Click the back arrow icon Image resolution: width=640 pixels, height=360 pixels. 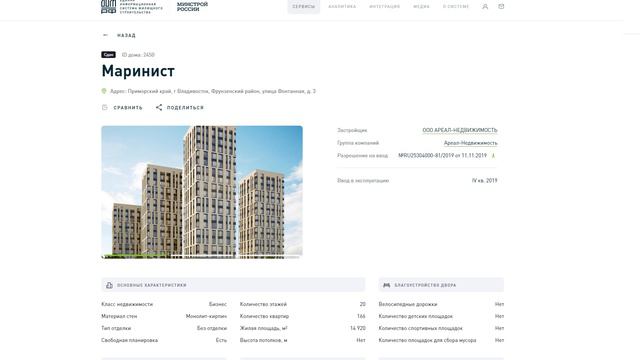[x=105, y=35]
